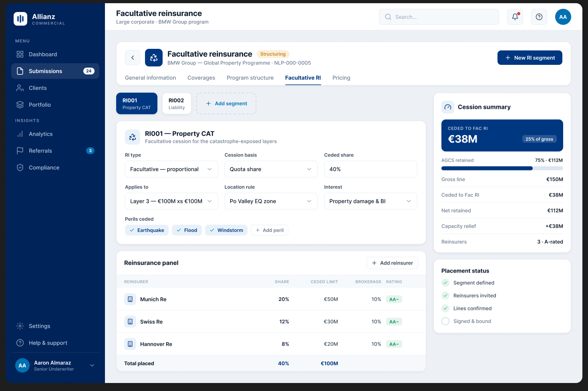Click the recycle icon beside Facultative reinsurance title

pyautogui.click(x=154, y=58)
